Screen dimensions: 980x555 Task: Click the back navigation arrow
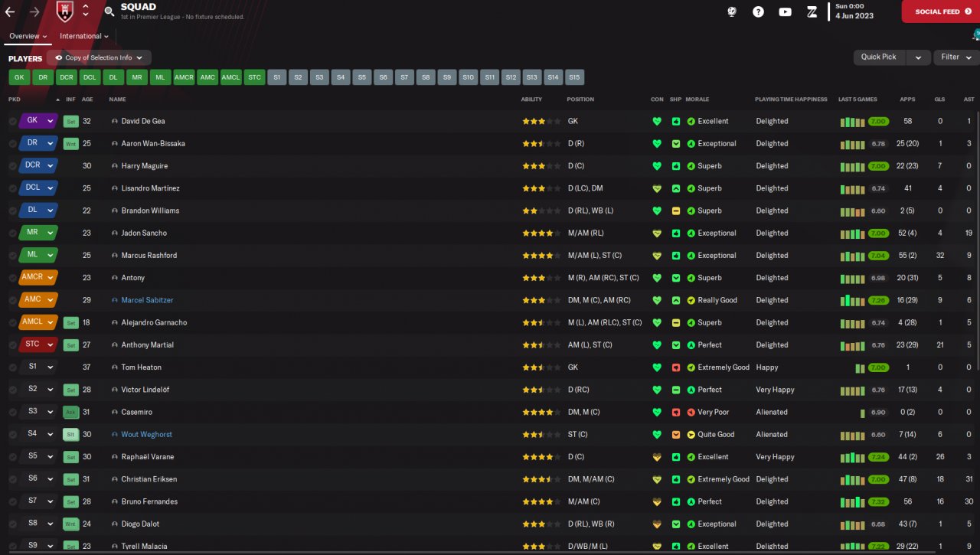click(10, 11)
